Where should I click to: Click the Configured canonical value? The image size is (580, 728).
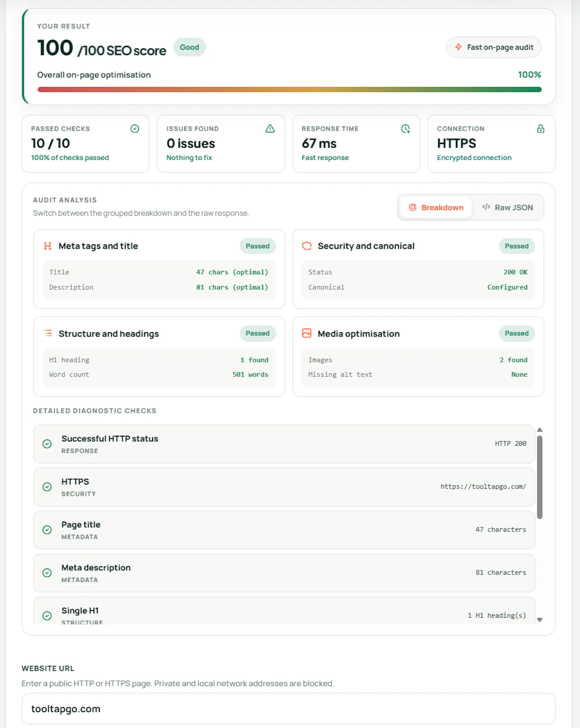(x=507, y=287)
